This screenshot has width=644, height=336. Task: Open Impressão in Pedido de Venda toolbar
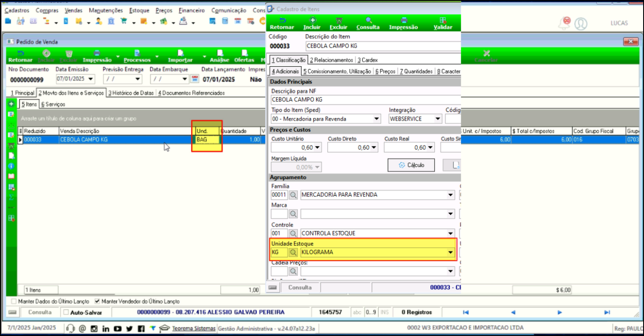click(x=97, y=56)
